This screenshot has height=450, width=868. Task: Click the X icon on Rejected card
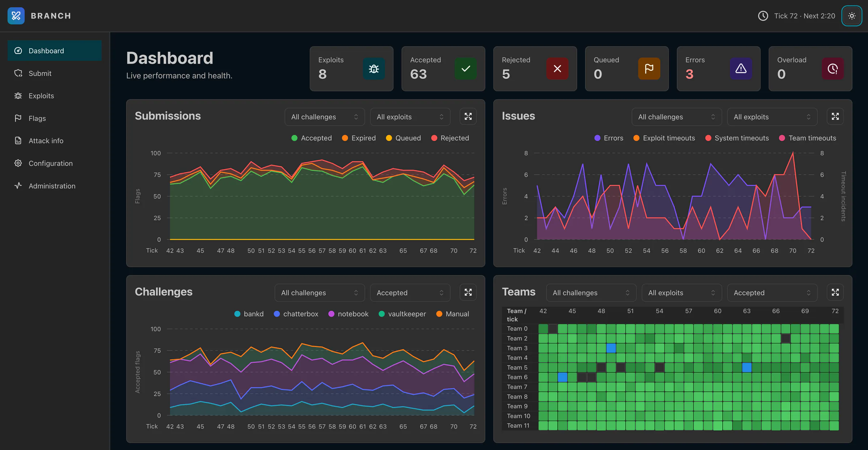click(557, 69)
